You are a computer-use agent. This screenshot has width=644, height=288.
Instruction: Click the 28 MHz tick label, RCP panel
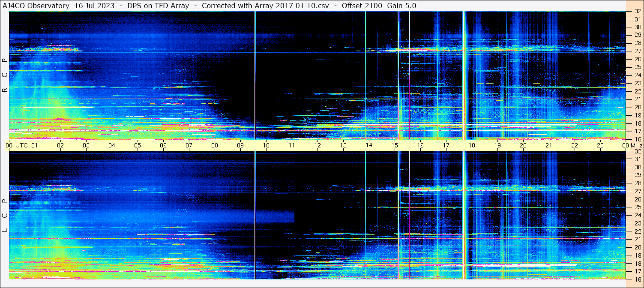click(x=638, y=43)
